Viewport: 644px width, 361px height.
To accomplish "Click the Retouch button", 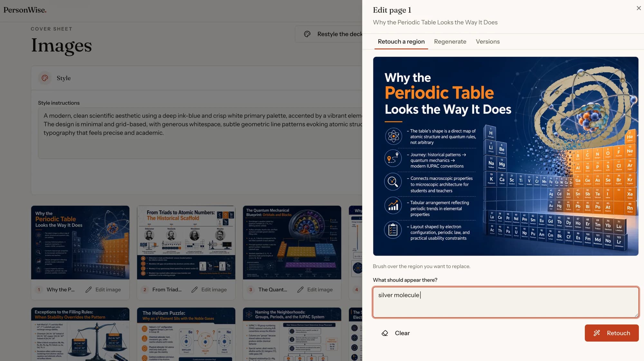I will pos(611,333).
